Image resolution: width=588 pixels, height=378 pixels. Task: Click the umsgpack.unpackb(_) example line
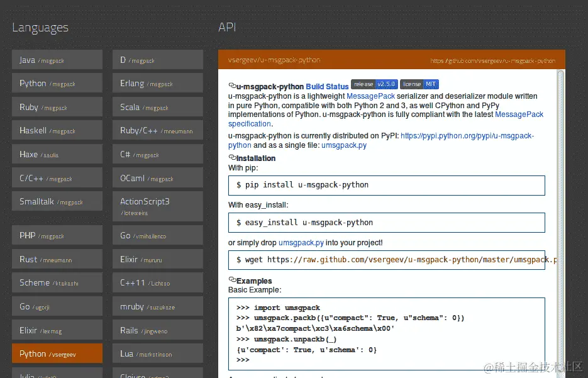click(x=287, y=339)
